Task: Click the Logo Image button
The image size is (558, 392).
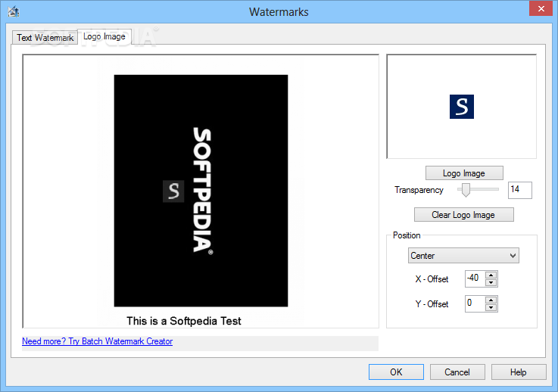Action: coord(464,173)
